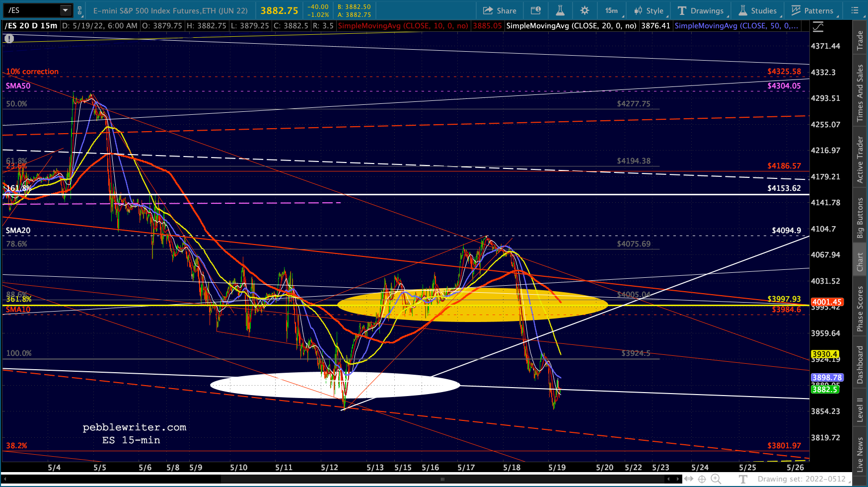The width and height of the screenshot is (868, 487).
Task: Click the zoom-in magnifier icon
Action: click(716, 479)
